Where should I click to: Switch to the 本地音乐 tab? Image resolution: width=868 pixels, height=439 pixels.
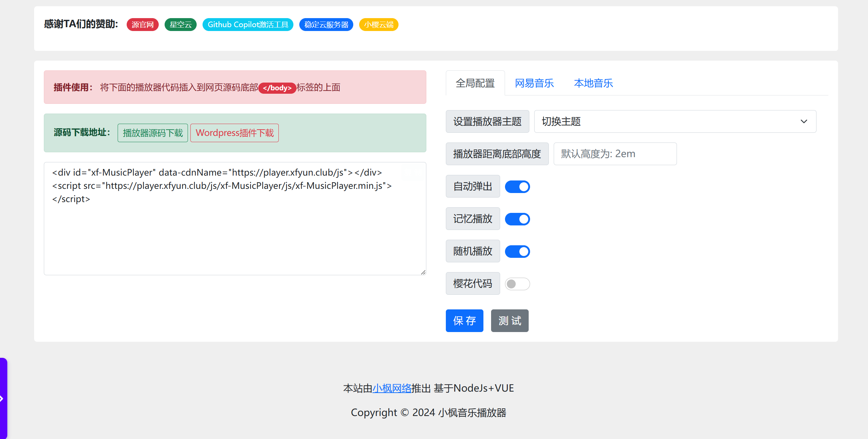pos(593,83)
